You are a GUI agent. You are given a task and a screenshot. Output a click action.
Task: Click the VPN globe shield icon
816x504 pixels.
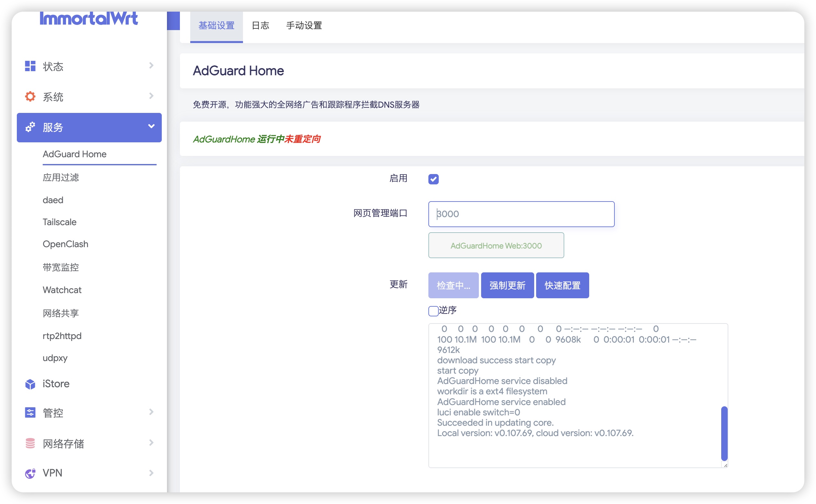[x=30, y=473]
